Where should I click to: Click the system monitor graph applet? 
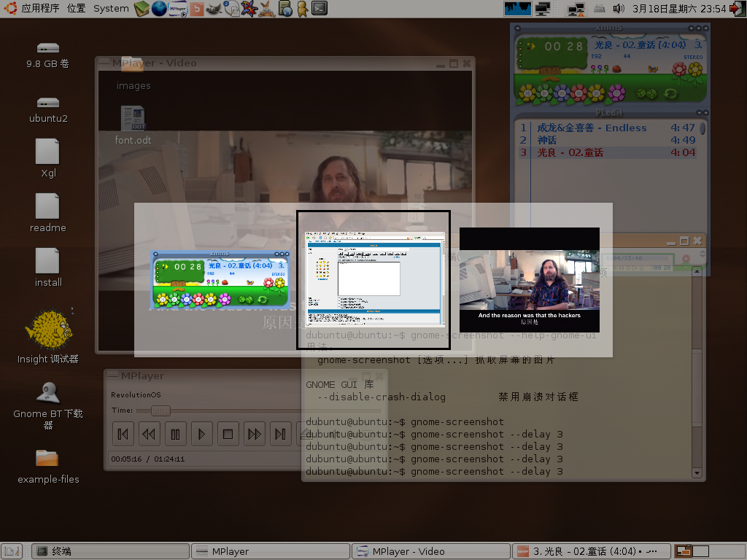pyautogui.click(x=517, y=8)
